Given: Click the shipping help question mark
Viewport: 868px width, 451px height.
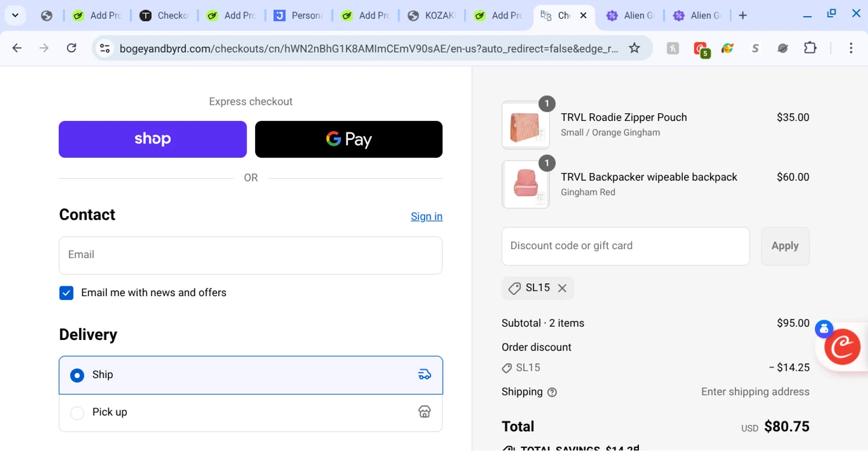Looking at the screenshot, I should point(552,393).
